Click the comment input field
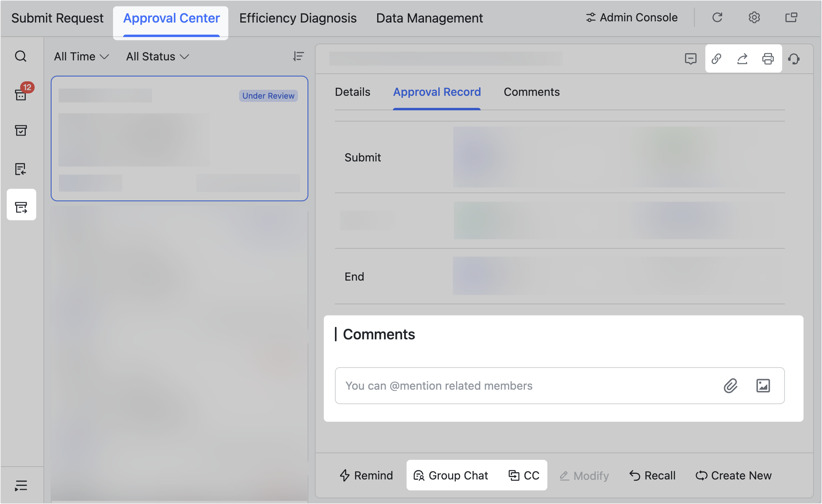This screenshot has width=822, height=504. pos(483,386)
